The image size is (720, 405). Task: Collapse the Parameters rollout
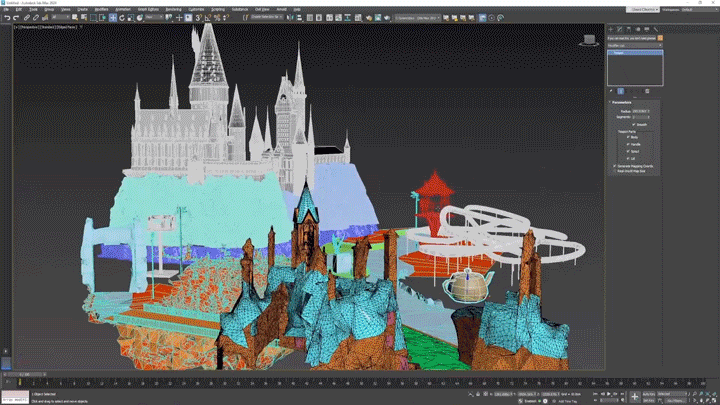(x=622, y=102)
